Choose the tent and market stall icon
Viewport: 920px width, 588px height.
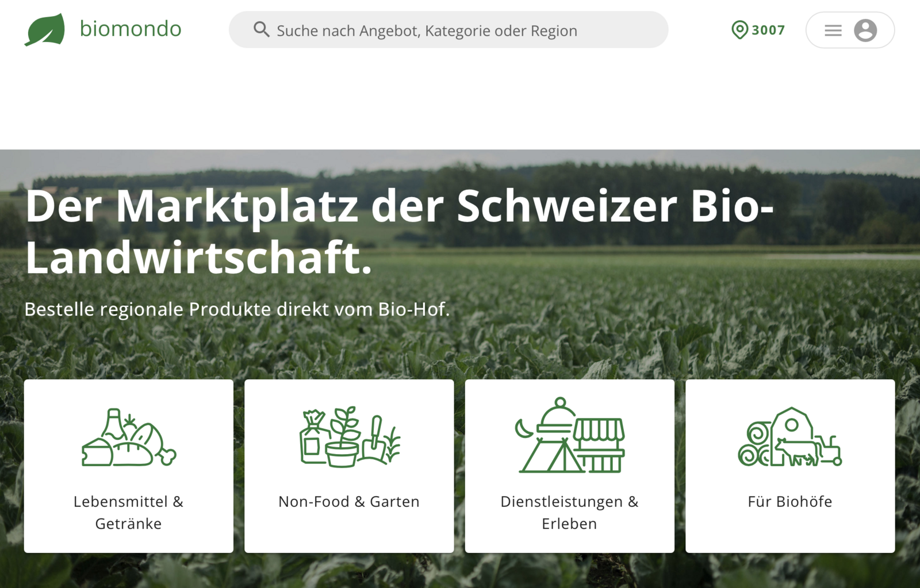(569, 436)
